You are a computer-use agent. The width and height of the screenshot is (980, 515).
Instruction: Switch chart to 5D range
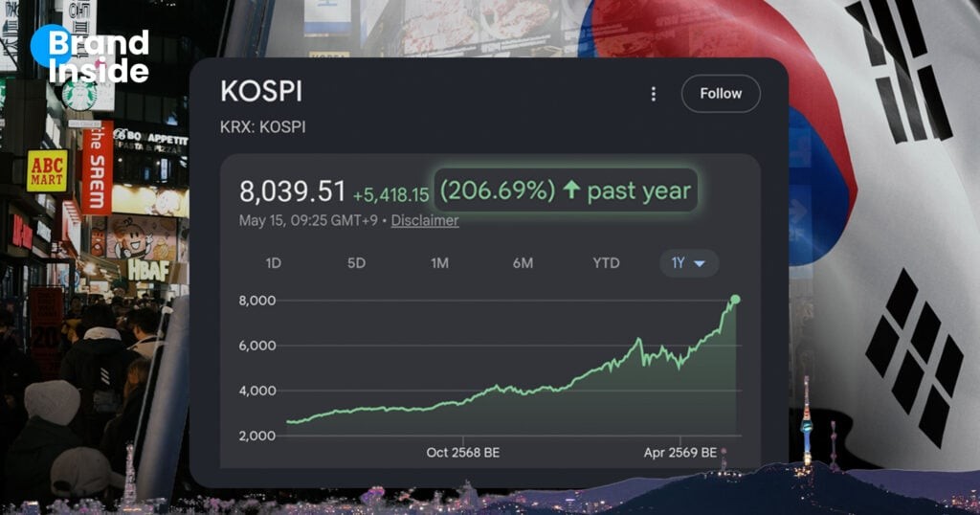[356, 263]
